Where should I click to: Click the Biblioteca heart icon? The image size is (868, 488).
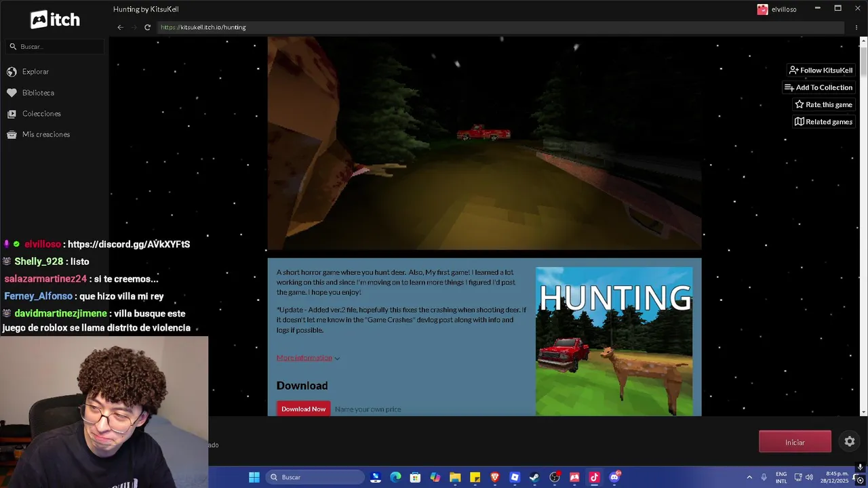pyautogui.click(x=12, y=93)
